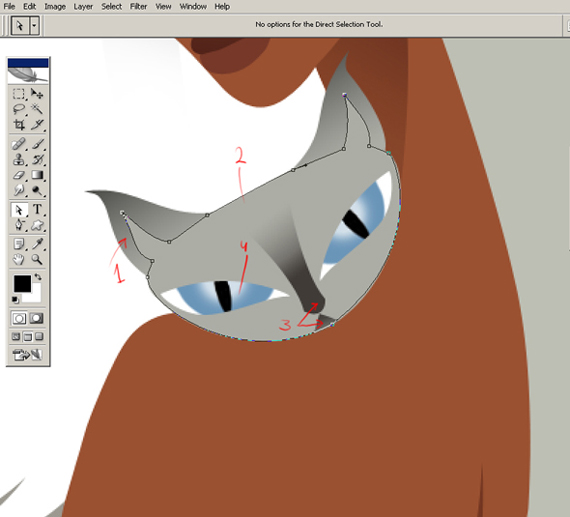570x517 pixels.
Task: Toggle full screen mode with menu bar
Action: (x=28, y=337)
